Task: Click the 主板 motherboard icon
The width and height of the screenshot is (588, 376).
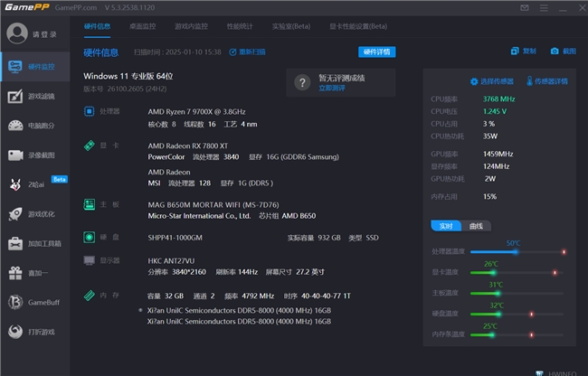Action: (x=90, y=204)
